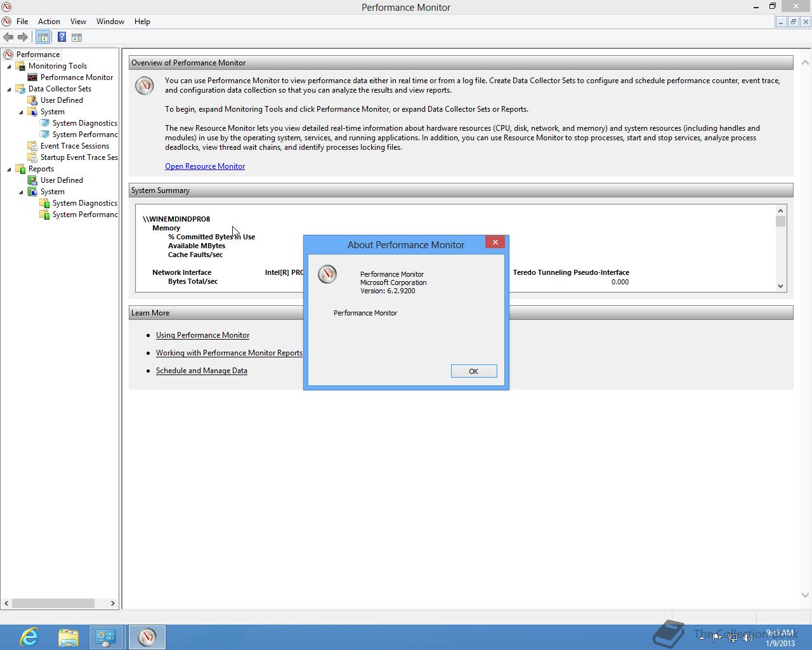Click console tree horizontal scroll left arrow

[7, 604]
